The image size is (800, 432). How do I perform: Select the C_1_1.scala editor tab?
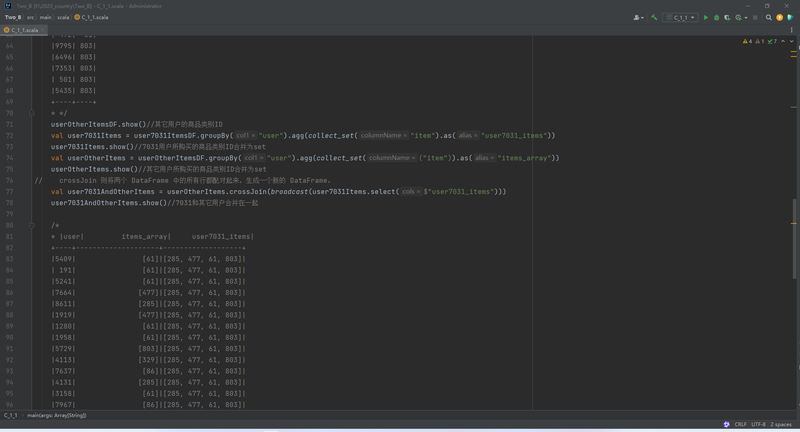pyautogui.click(x=22, y=30)
